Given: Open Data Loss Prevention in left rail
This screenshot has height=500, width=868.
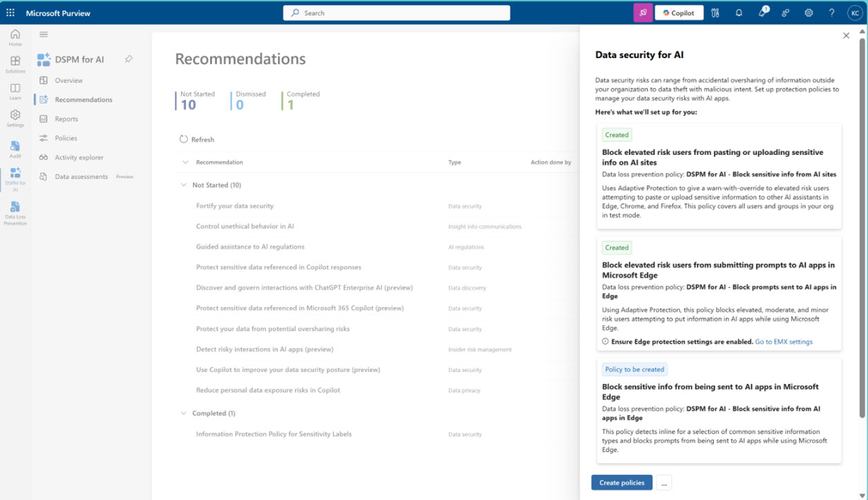Looking at the screenshot, I should tap(15, 214).
